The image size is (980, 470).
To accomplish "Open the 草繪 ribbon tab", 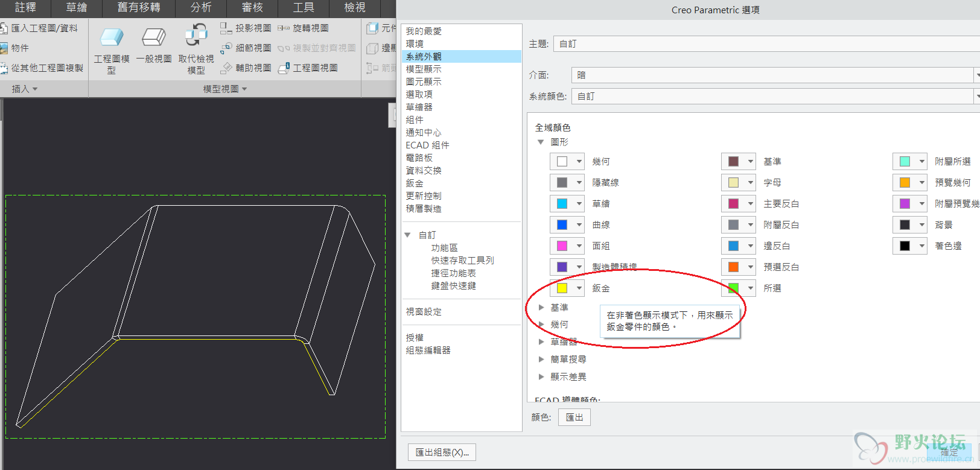I will [x=77, y=8].
